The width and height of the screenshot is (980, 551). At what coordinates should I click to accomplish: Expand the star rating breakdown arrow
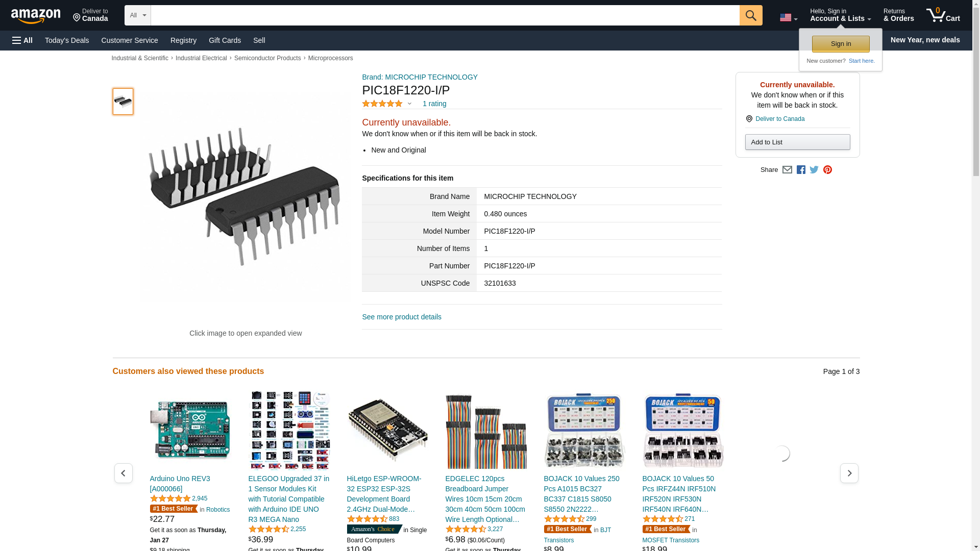tap(409, 104)
